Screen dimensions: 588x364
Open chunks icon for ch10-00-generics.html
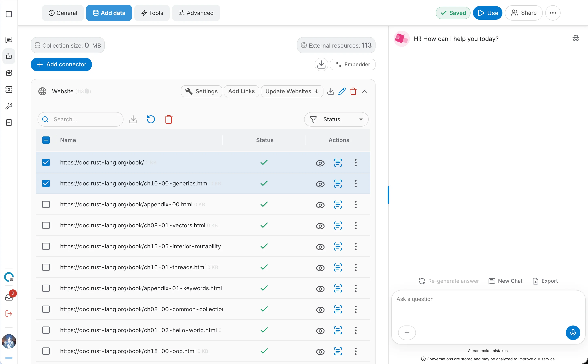click(x=338, y=184)
